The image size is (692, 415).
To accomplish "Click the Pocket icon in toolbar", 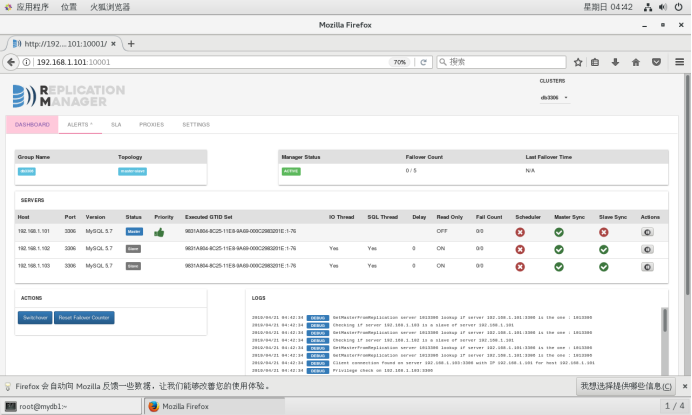I will (x=657, y=62).
